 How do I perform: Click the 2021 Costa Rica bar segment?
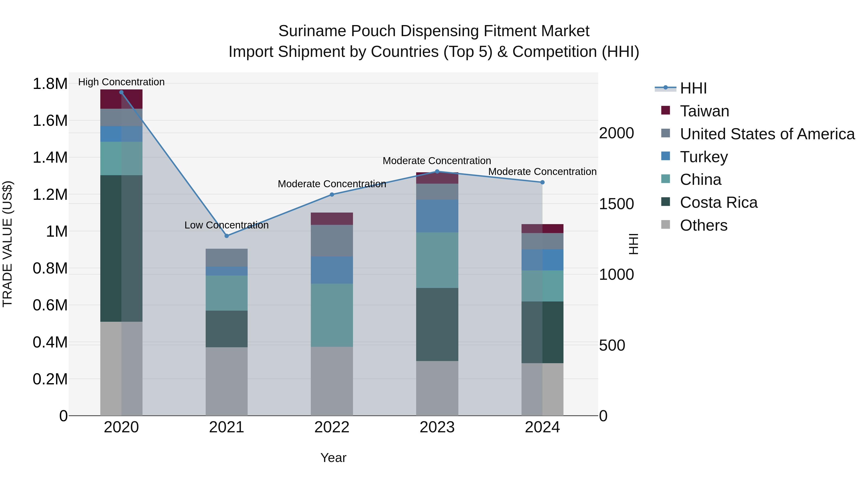(x=226, y=329)
